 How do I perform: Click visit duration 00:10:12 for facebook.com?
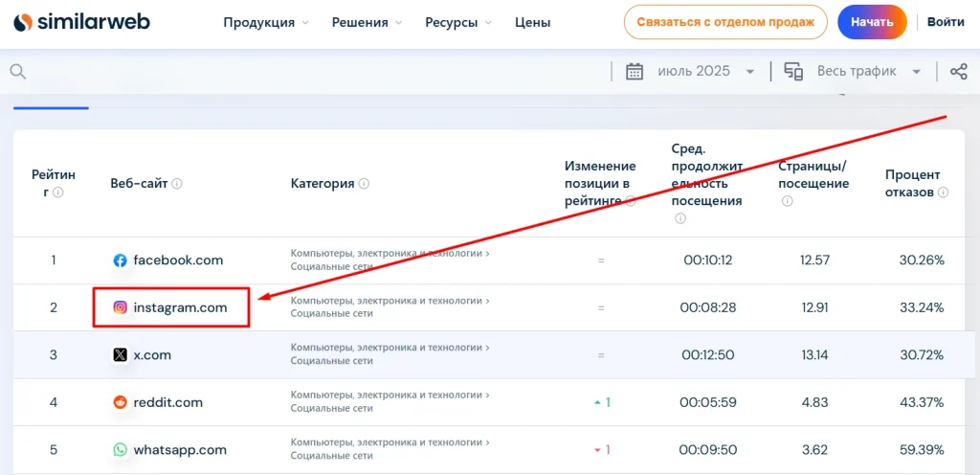708,260
